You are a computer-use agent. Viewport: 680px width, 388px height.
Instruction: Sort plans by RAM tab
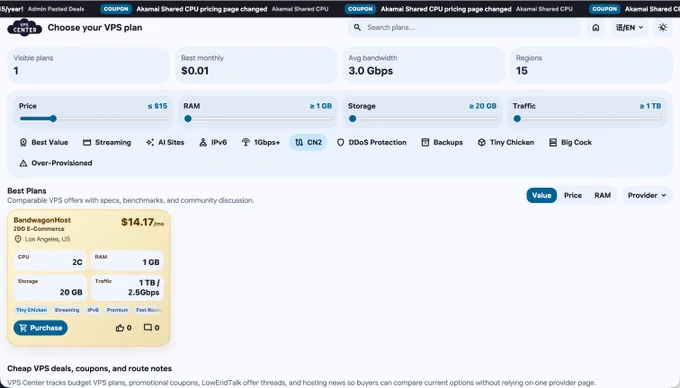602,196
